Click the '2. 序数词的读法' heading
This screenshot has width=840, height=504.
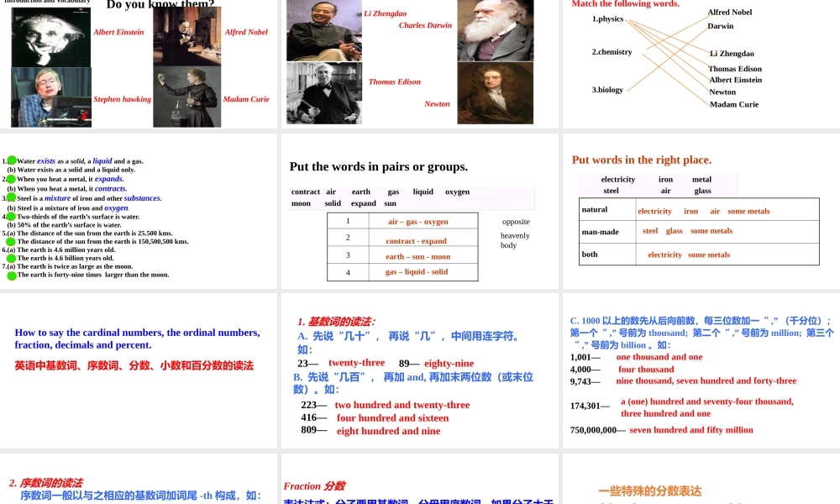(x=46, y=482)
